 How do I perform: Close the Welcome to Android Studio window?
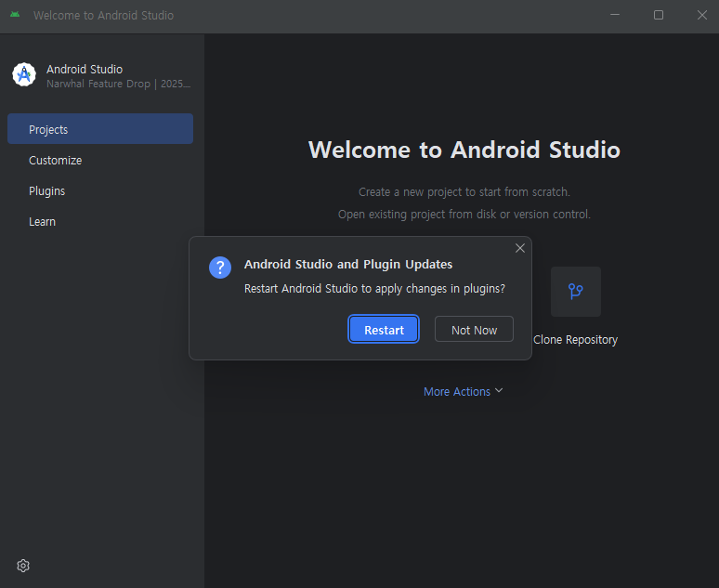[701, 15]
